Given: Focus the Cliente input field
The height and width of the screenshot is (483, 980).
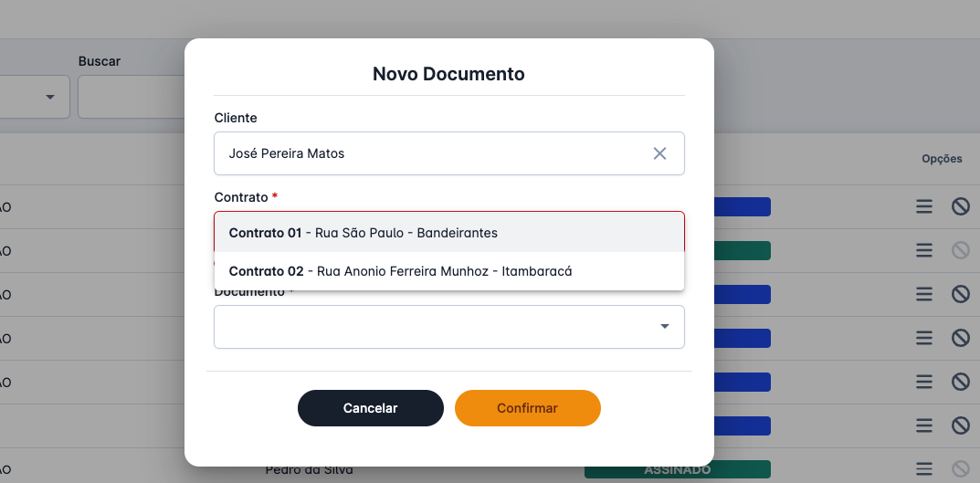Looking at the screenshot, I should [x=429, y=153].
